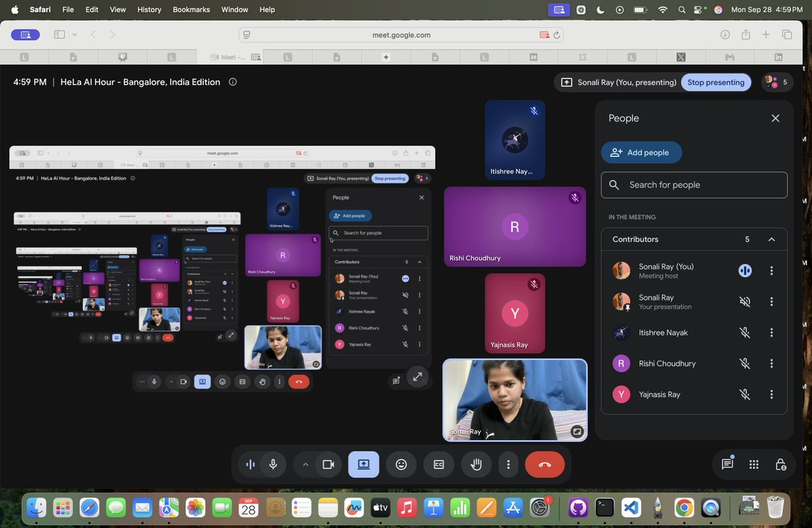Switch to the Meet tab
The height and width of the screenshot is (528, 812).
tap(229, 57)
